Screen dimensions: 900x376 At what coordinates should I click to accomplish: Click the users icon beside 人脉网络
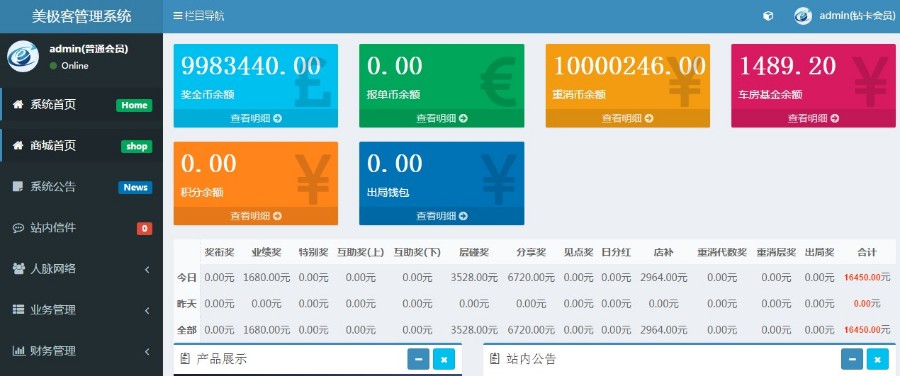pos(18,269)
